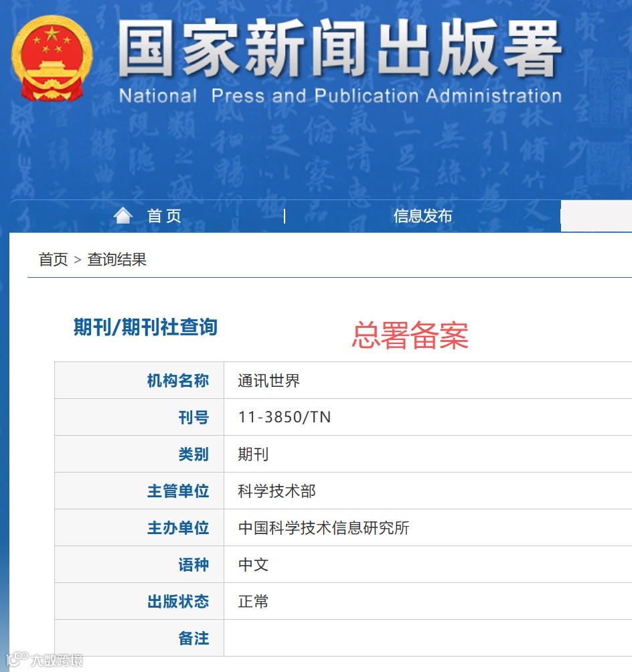Select the 类别 row label
This screenshot has width=632, height=672.
pos(193,454)
